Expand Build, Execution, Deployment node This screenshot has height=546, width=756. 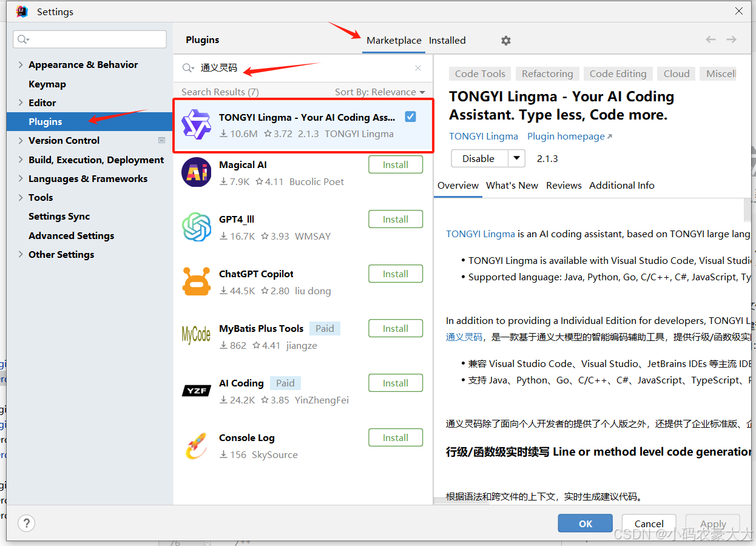click(x=21, y=160)
